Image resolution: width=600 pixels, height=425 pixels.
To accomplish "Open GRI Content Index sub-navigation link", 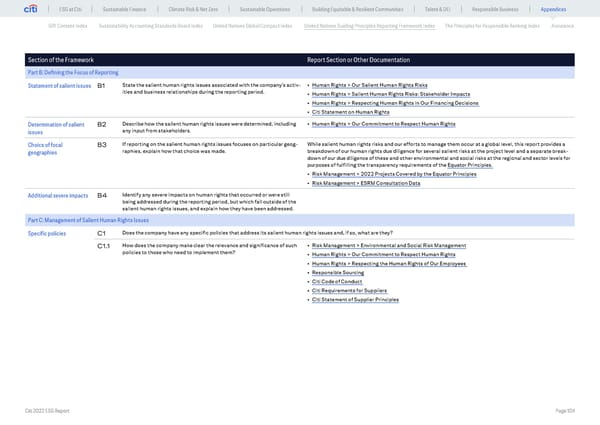I will pyautogui.click(x=56, y=26).
